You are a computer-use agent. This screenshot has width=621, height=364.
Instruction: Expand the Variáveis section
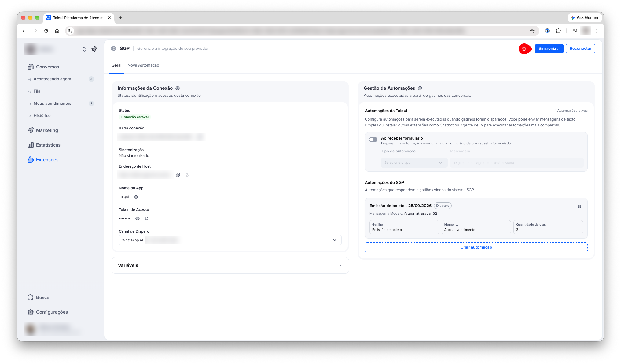(230, 265)
